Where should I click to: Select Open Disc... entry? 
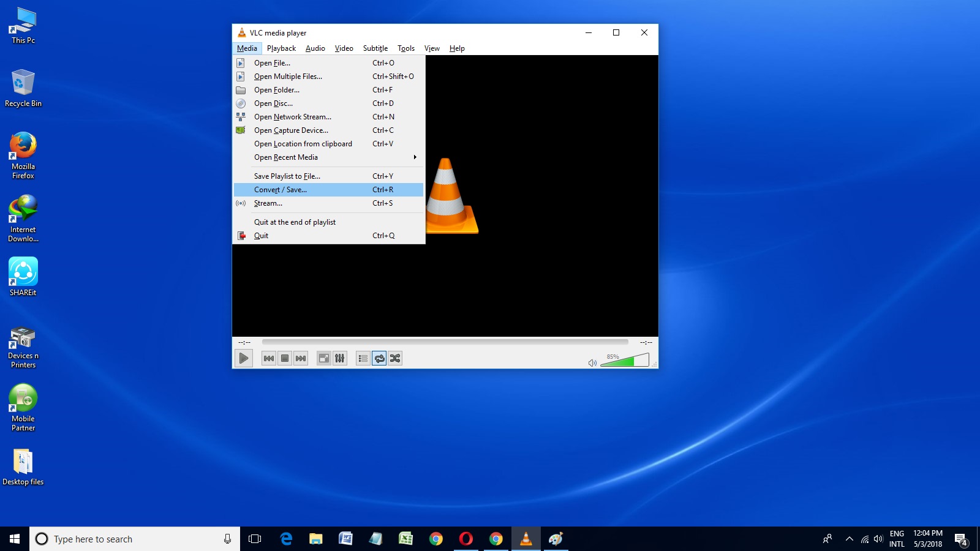pos(329,103)
